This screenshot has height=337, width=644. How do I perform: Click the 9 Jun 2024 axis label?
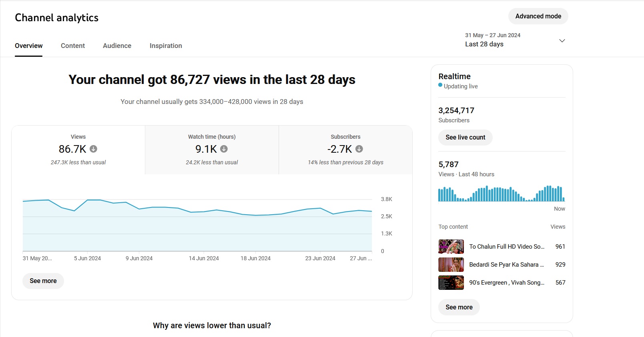[139, 258]
